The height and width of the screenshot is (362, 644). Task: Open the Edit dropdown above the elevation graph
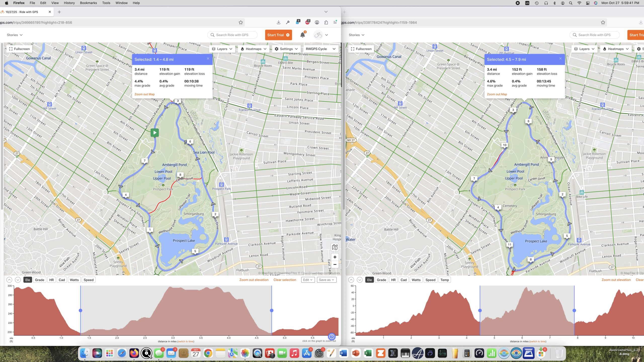point(308,280)
